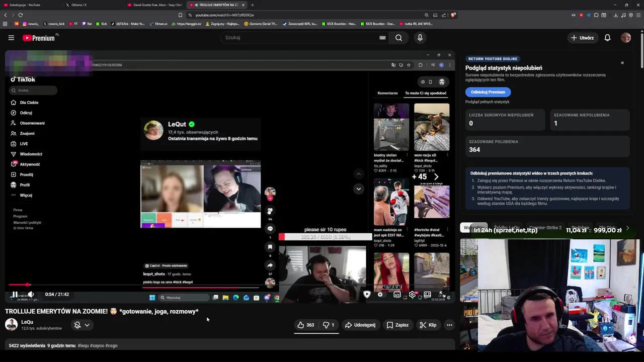The width and height of the screenshot is (644, 362).
Task: Open the player settings gear menu
Action: point(412,294)
